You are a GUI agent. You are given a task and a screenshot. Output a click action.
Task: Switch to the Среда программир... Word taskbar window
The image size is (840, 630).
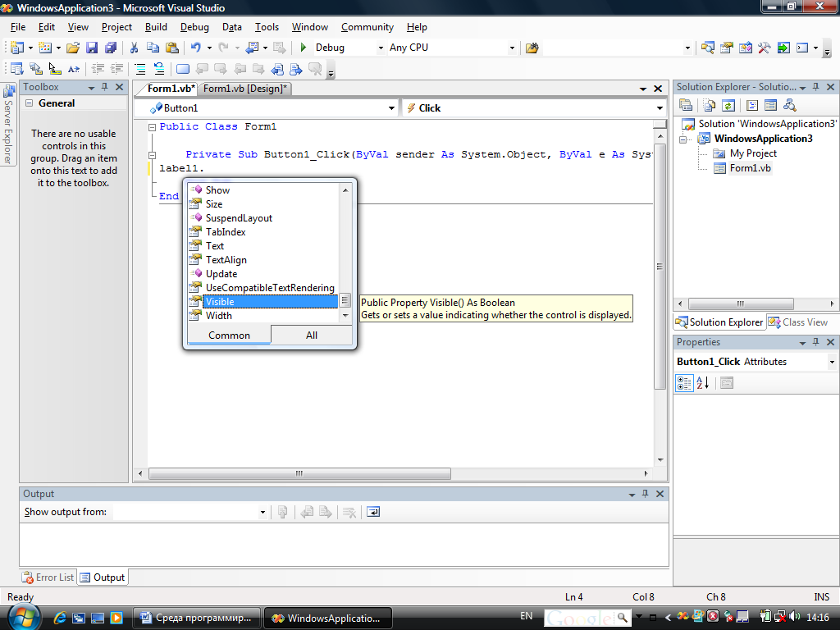click(196, 619)
